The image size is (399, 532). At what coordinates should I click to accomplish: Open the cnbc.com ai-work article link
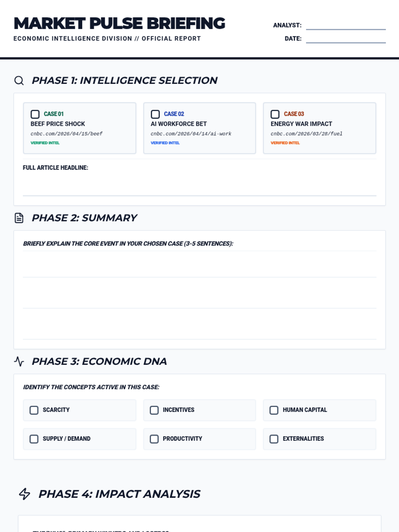tap(191, 134)
